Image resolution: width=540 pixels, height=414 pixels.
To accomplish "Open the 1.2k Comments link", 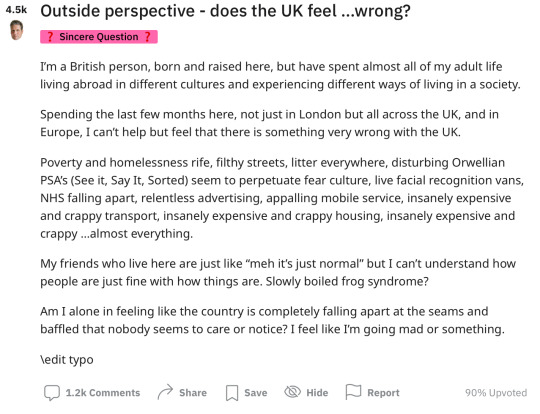I will (103, 393).
